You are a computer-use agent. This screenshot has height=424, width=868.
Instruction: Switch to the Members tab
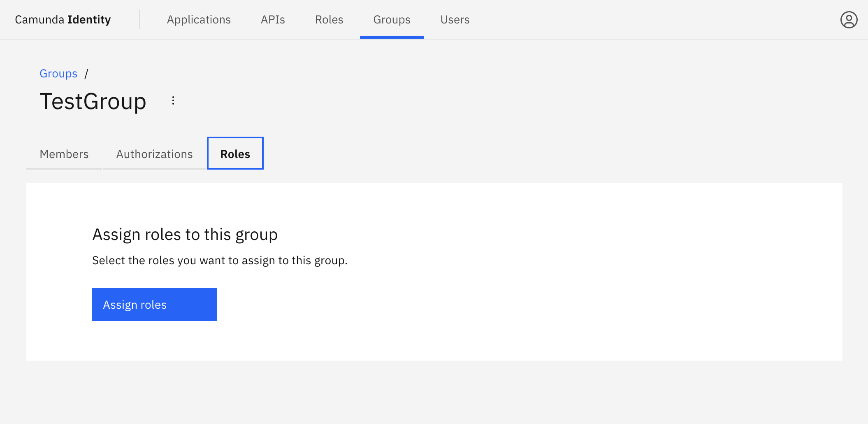[64, 154]
